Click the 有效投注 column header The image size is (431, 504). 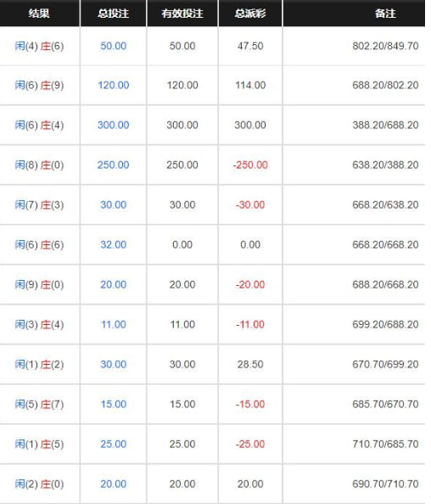[x=182, y=14]
